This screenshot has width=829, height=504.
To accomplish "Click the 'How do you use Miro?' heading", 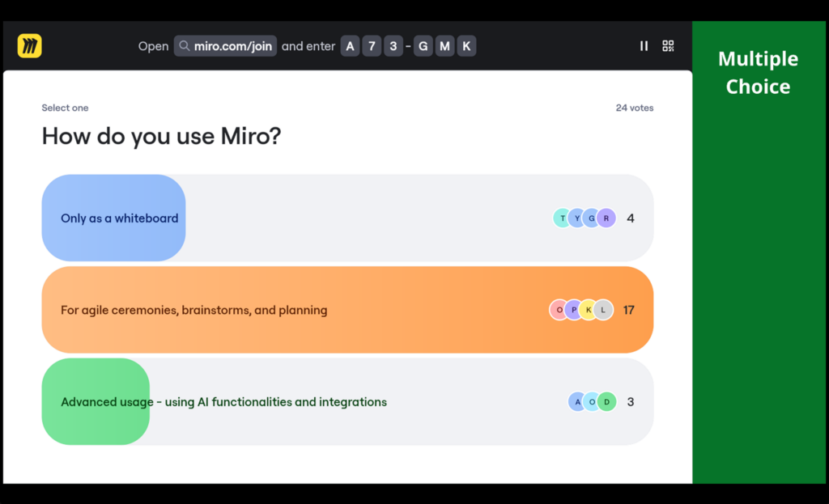I will click(161, 136).
